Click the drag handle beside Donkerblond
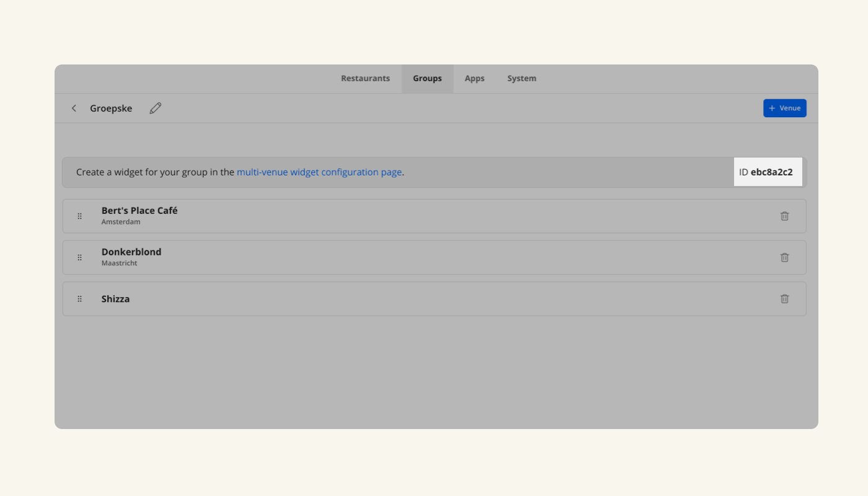The image size is (868, 496). (x=79, y=257)
